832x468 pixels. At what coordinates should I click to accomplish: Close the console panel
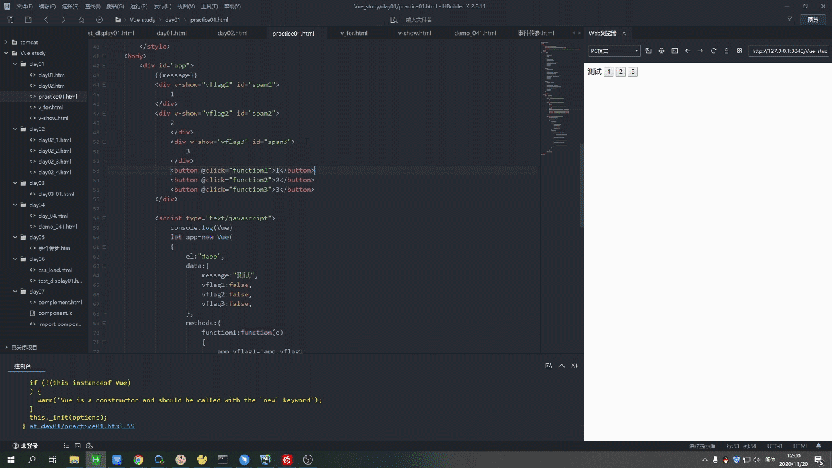[575, 366]
